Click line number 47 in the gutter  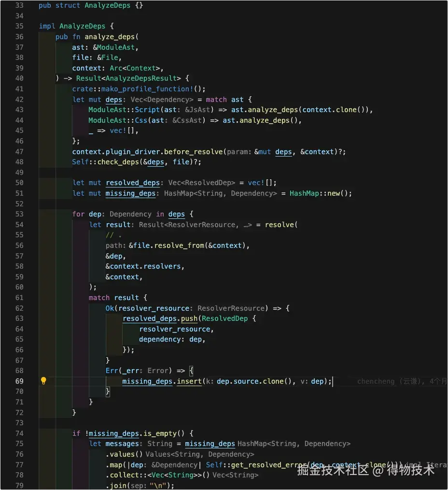tap(19, 152)
